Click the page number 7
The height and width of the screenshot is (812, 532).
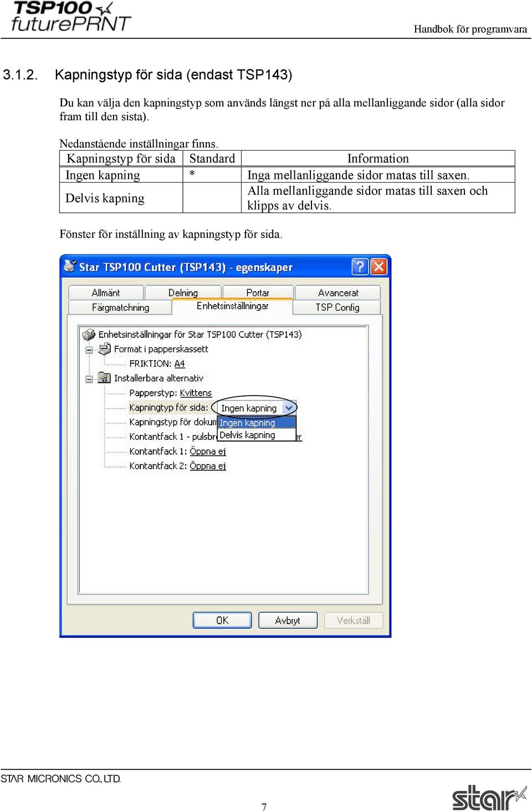pos(264,807)
